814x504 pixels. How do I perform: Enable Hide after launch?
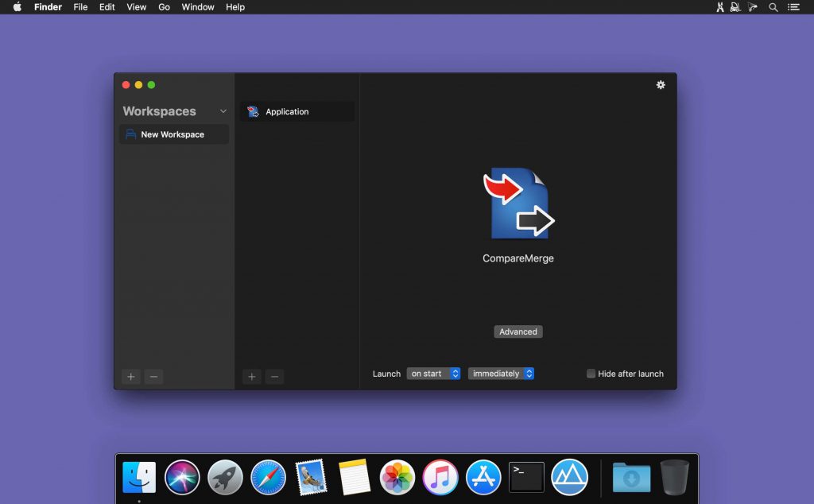(x=591, y=374)
